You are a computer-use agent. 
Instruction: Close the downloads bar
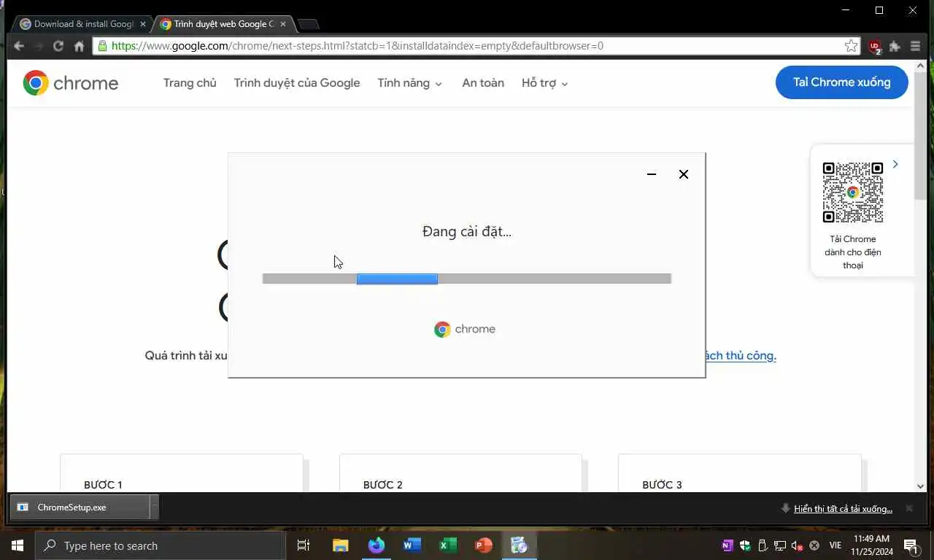pos(909,508)
